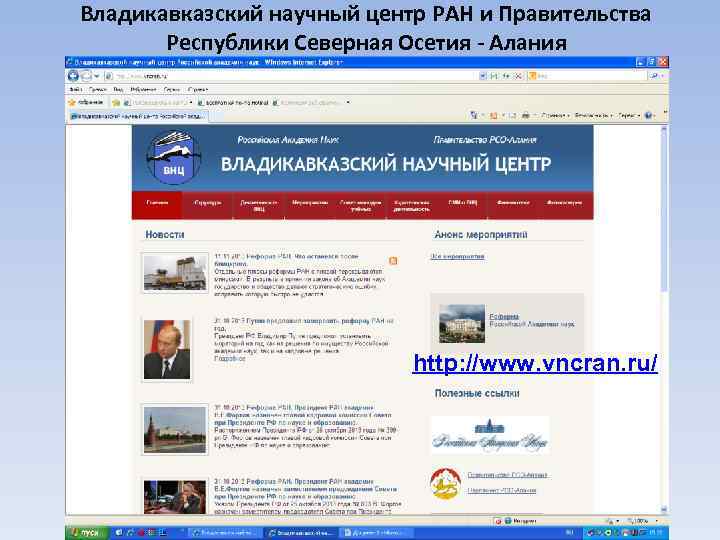
Task: Click the Print icon in the command bar
Action: coord(525,115)
